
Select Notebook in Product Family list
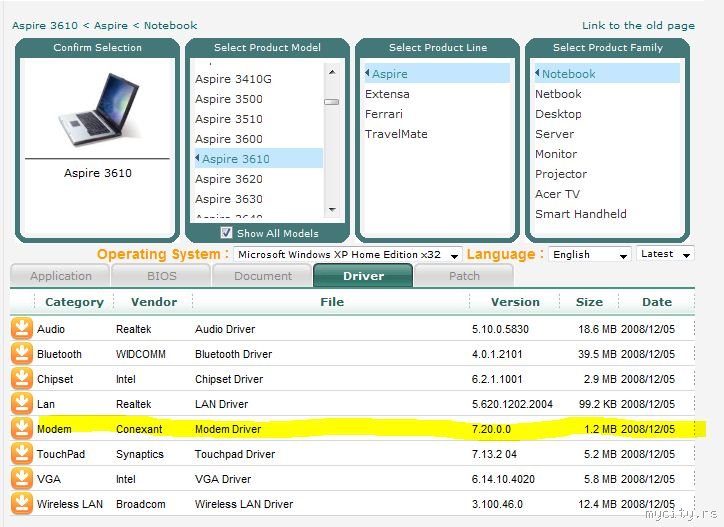tap(607, 73)
